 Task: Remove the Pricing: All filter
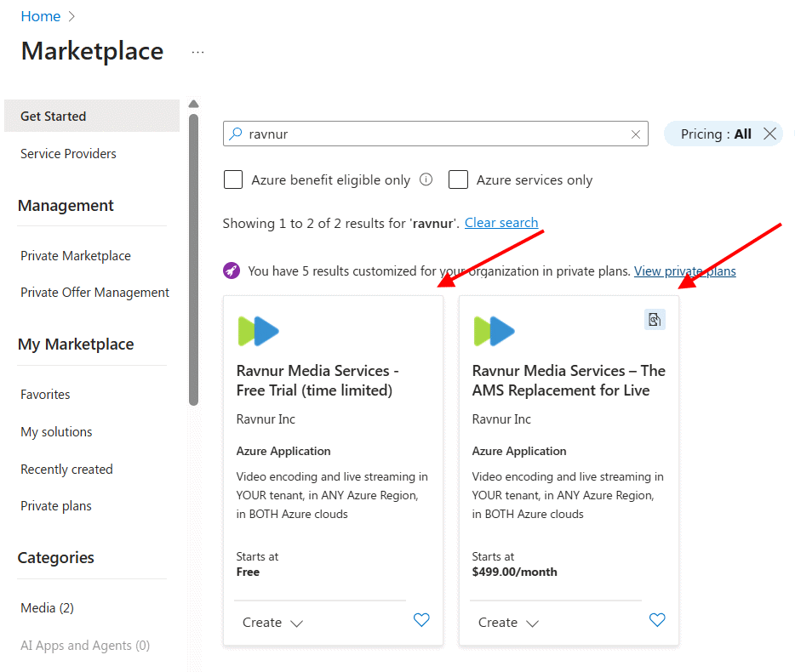point(769,134)
